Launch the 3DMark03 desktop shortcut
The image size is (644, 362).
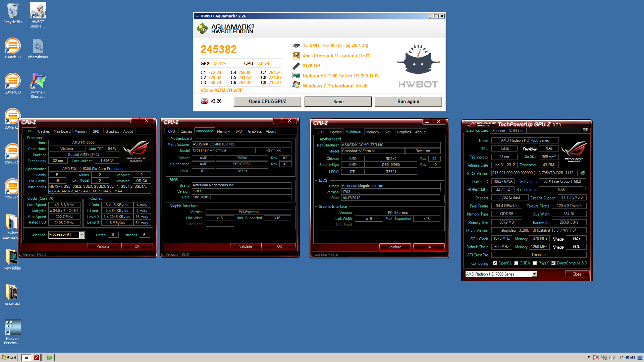12,84
